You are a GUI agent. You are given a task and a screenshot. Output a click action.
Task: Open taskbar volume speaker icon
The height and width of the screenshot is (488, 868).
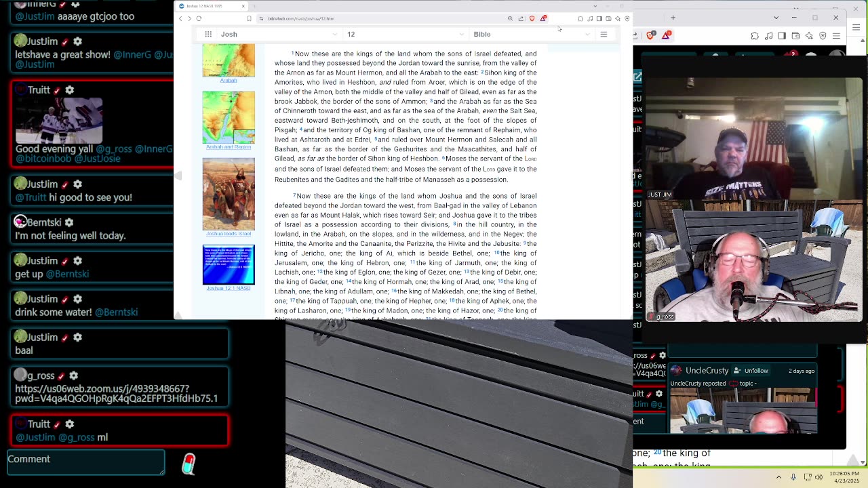click(x=819, y=476)
